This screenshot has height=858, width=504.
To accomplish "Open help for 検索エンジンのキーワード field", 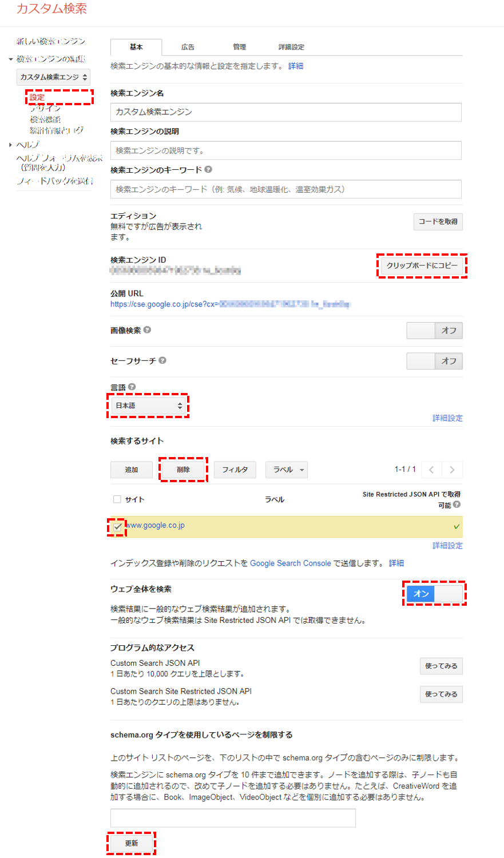I will [208, 169].
